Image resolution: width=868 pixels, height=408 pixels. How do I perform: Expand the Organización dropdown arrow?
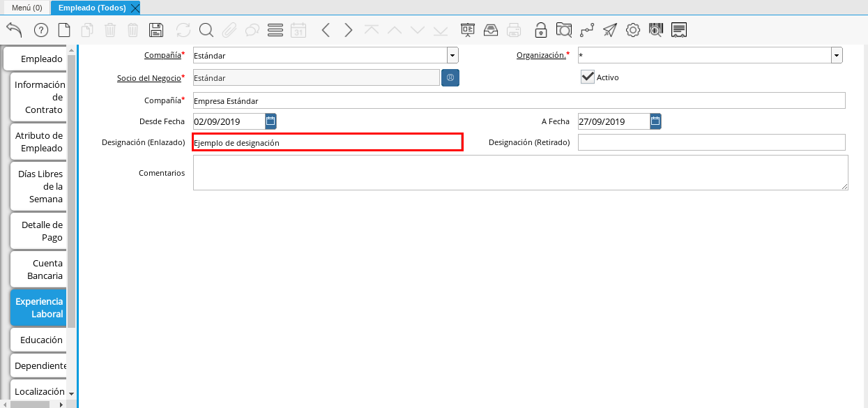click(837, 55)
